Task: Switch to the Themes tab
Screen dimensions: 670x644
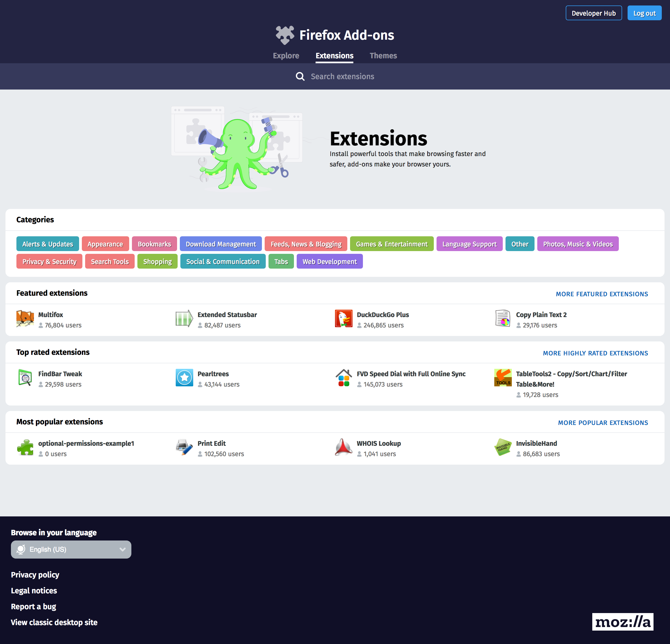Action: (383, 55)
